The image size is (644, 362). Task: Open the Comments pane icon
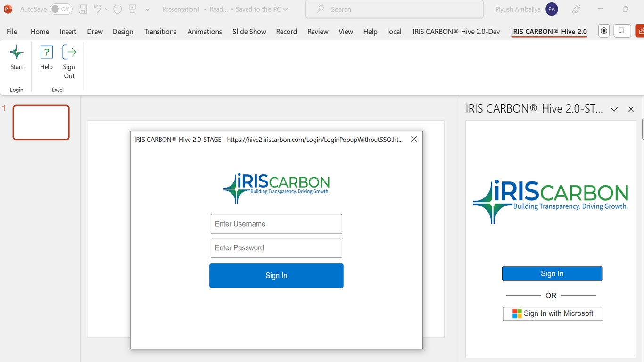tap(622, 31)
